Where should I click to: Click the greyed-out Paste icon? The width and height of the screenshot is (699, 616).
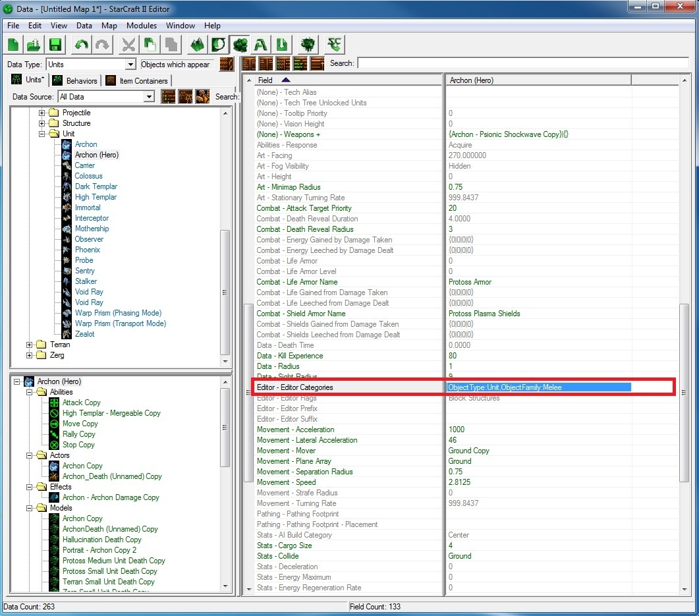point(171,45)
